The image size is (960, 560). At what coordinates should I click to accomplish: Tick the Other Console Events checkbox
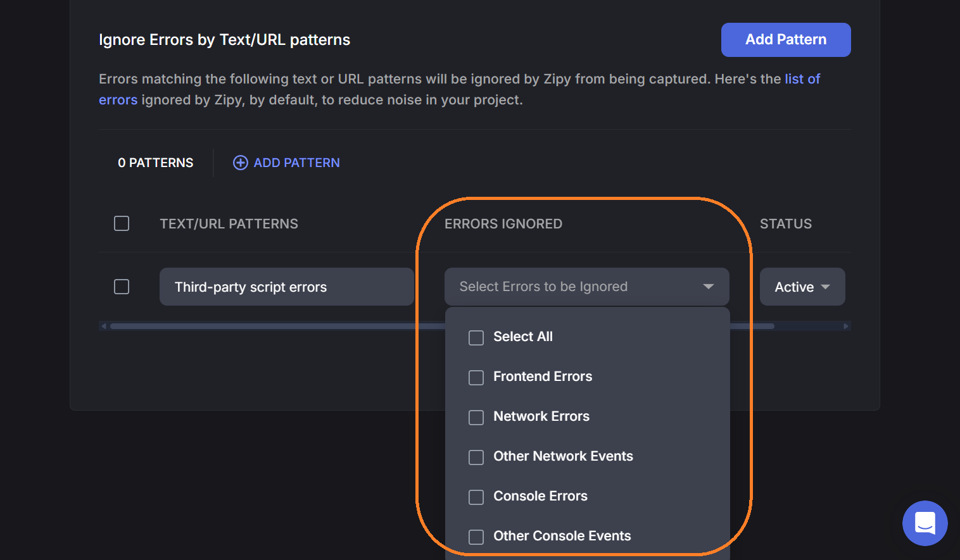click(x=476, y=537)
